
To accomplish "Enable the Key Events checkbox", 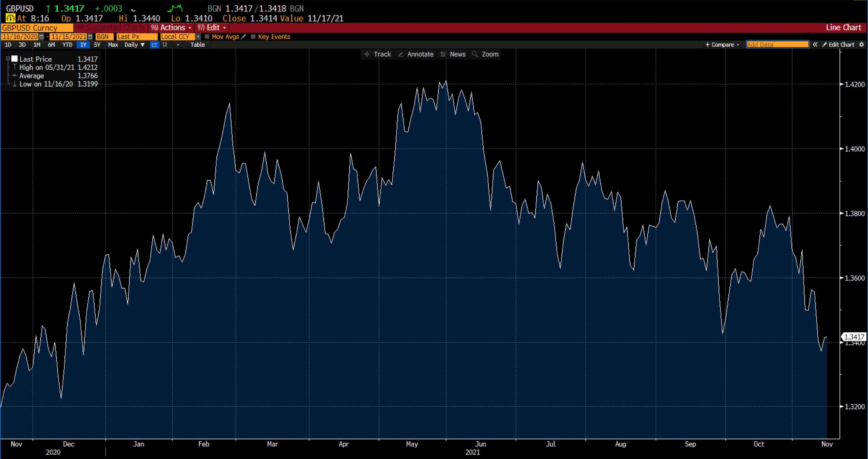I will tap(254, 37).
